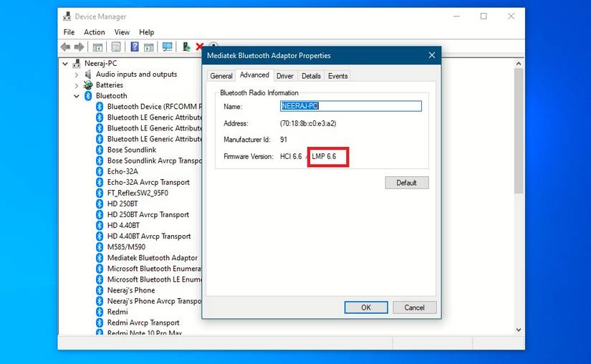Select Microsoft Bluetooth LE Enumerator item
Image resolution: width=591 pixels, height=364 pixels.
(x=155, y=279)
